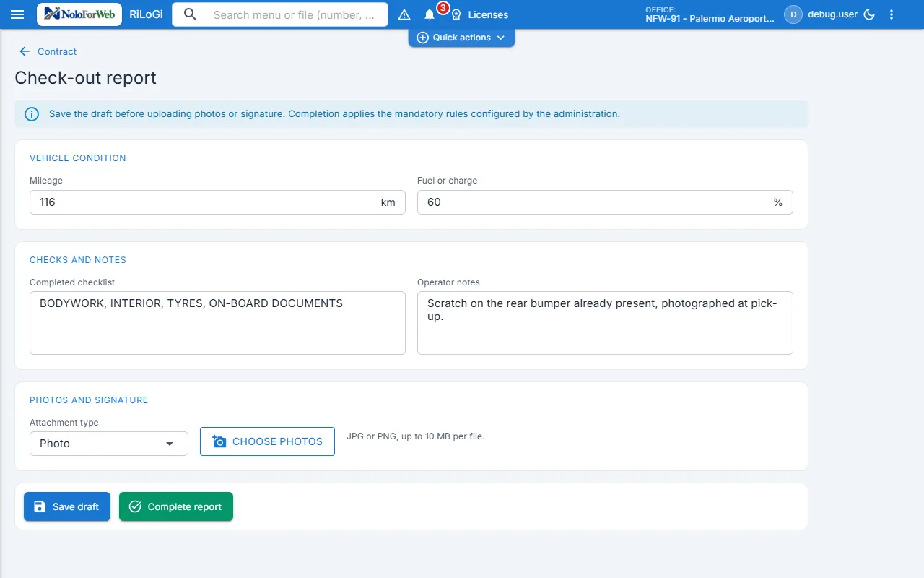Open the warning alerts triangle icon
This screenshot has height=578, width=924.
click(x=404, y=14)
